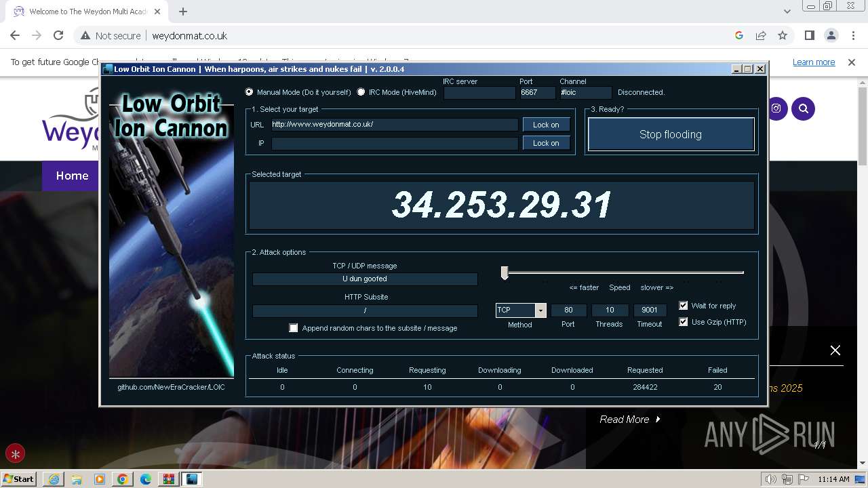Open File Explorer from the taskbar
This screenshot has height=488, width=868.
click(x=76, y=479)
